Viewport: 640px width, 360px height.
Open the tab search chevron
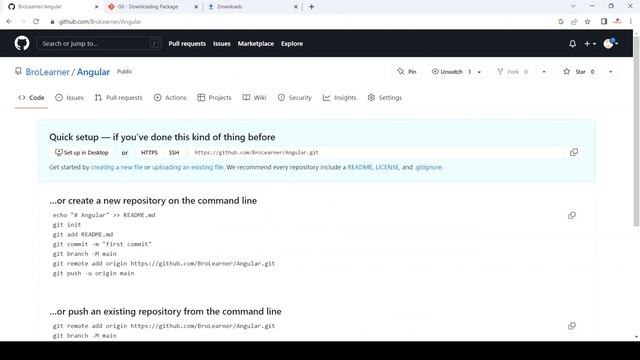(x=573, y=6)
